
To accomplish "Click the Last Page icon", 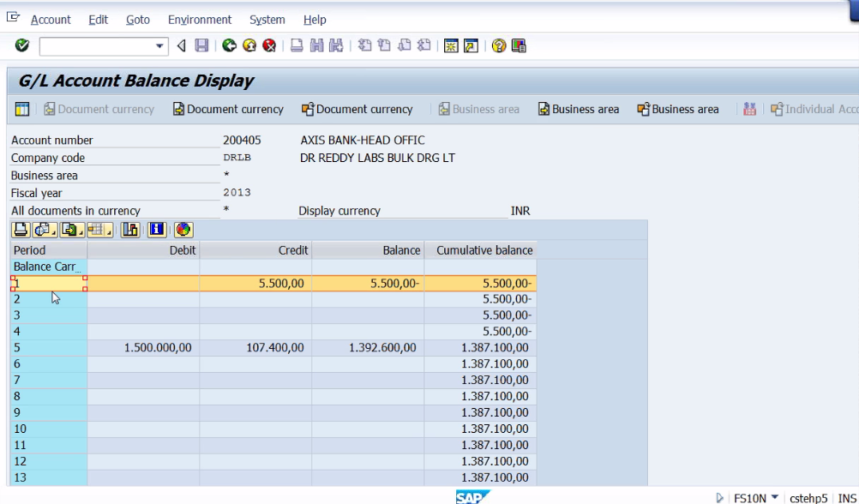I will coord(424,45).
